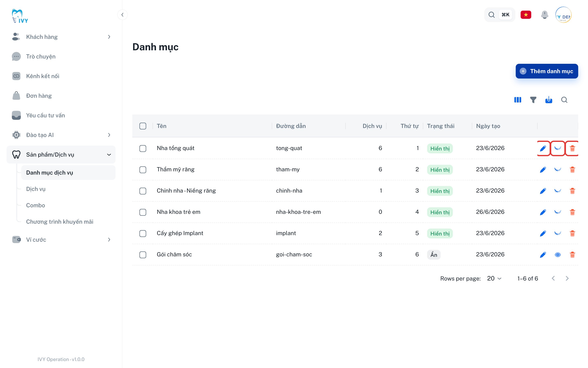Expand the Khách hàng menu
This screenshot has height=368, width=588.
point(61,37)
